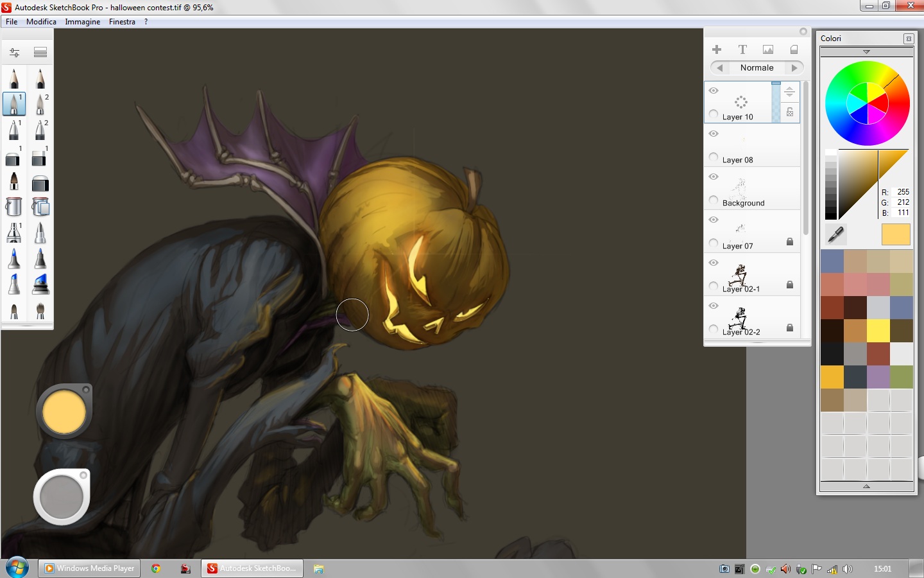Select the flood fill bucket tool
Screen dimensions: 924x578
pos(14,207)
